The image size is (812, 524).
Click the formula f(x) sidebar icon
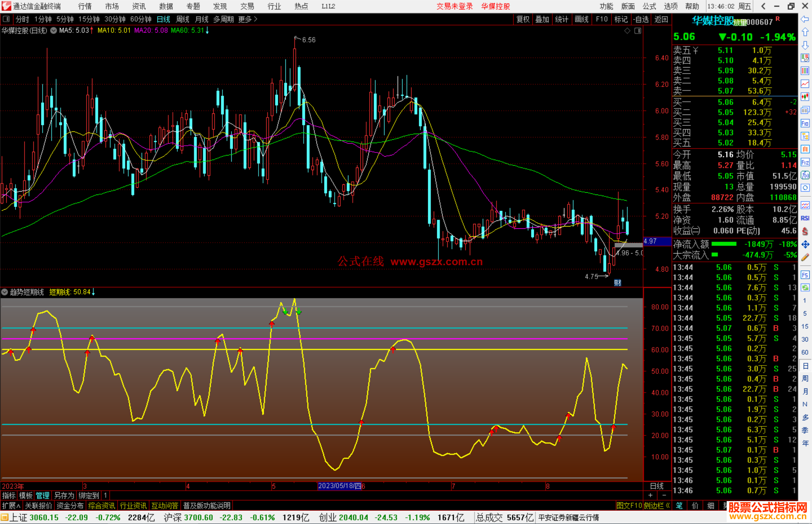(x=805, y=175)
